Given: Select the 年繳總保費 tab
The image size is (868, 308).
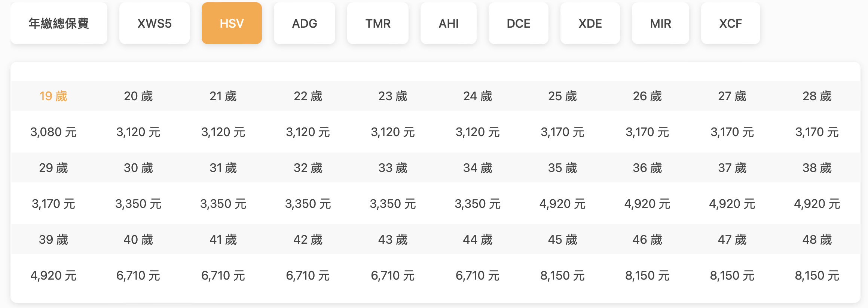Looking at the screenshot, I should tap(59, 24).
